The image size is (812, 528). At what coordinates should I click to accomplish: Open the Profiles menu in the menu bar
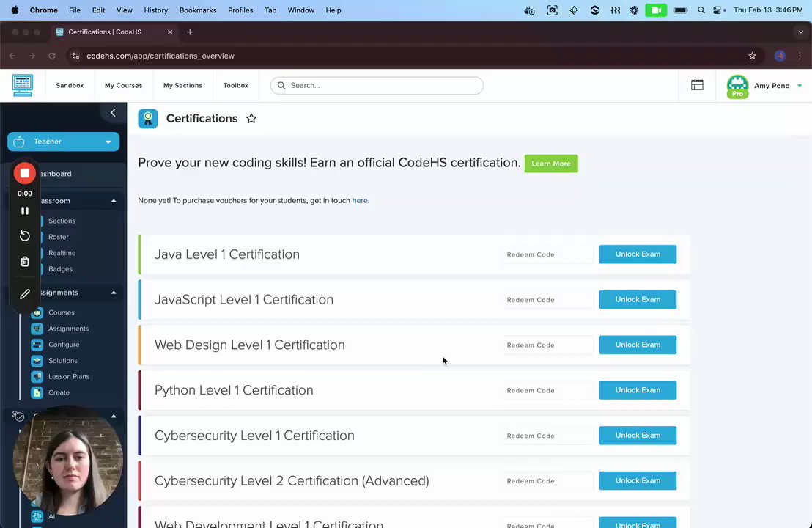coord(240,10)
